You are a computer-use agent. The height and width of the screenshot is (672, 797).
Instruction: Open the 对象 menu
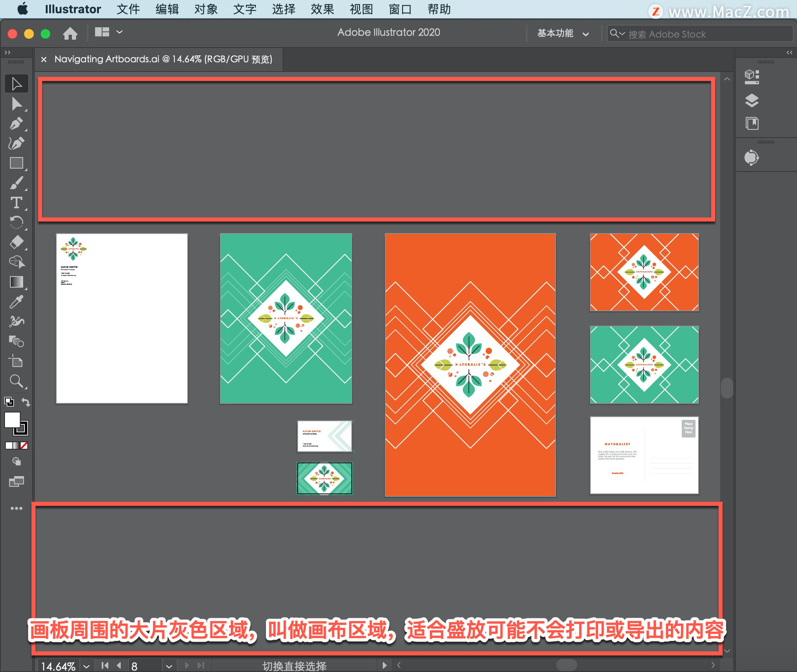(205, 9)
